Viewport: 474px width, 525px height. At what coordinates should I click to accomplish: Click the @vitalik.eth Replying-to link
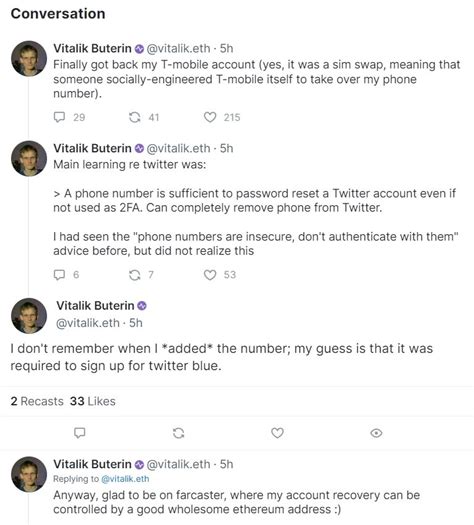coord(125,479)
